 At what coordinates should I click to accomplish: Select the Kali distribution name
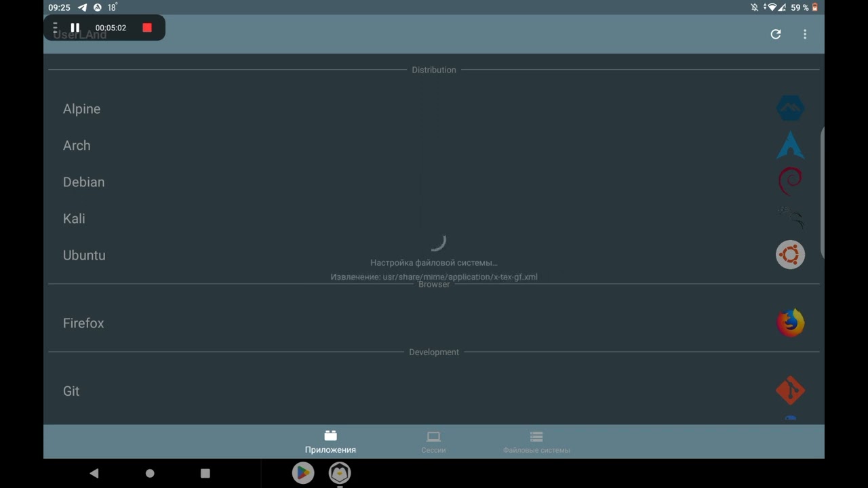pos(74,219)
